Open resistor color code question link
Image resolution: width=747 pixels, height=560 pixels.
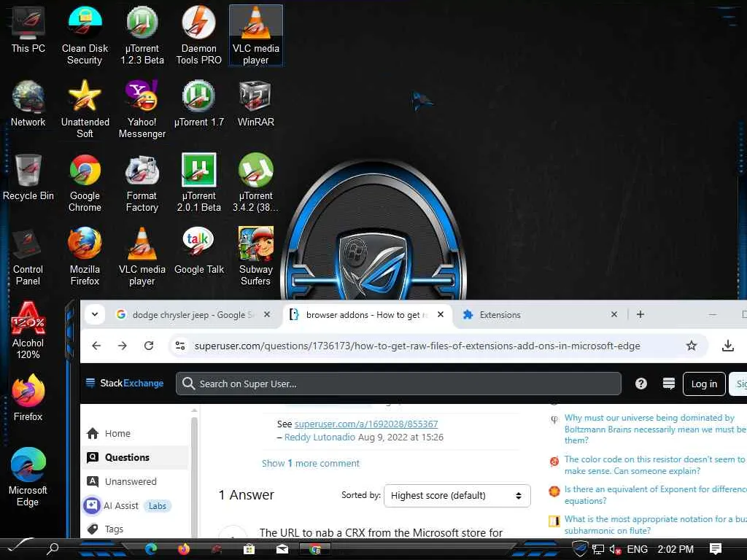[655, 464]
